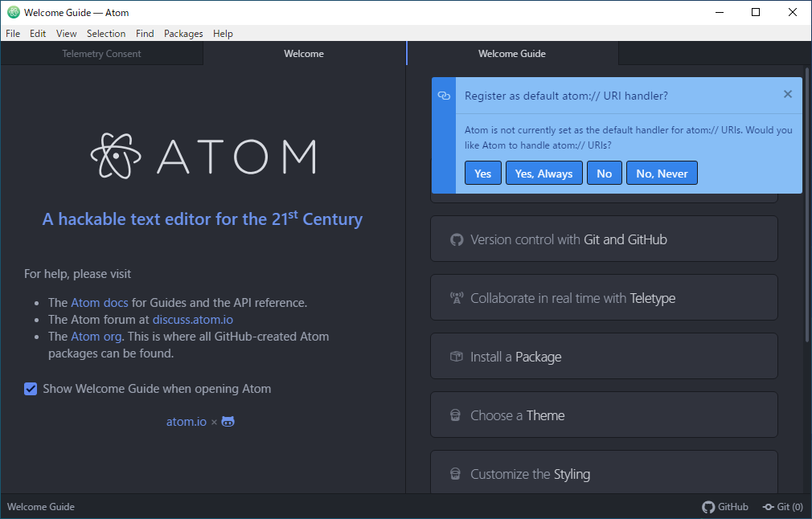This screenshot has width=812, height=519.
Task: Dismiss the URI handler notification with X
Action: coord(788,94)
